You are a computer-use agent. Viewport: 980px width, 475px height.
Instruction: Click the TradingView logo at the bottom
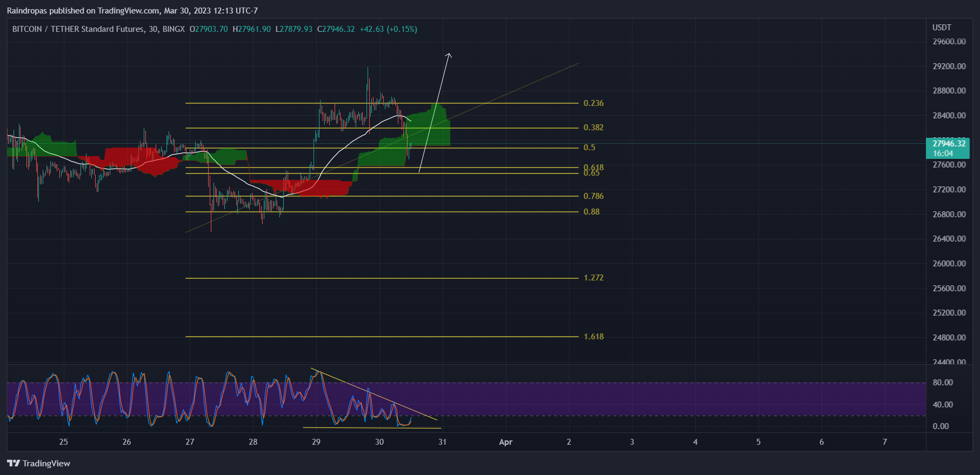(x=38, y=463)
